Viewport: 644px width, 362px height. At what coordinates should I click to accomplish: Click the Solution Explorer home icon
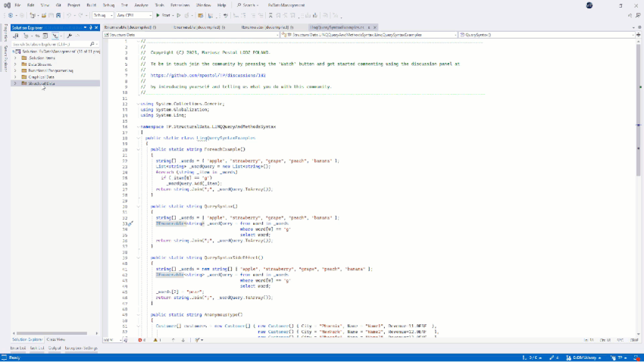[16, 36]
